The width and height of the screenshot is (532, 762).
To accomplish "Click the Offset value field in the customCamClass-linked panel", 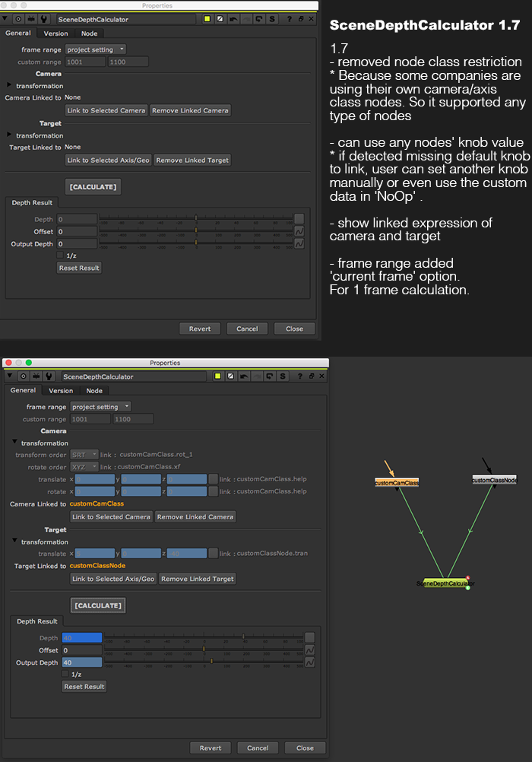I will (82, 649).
